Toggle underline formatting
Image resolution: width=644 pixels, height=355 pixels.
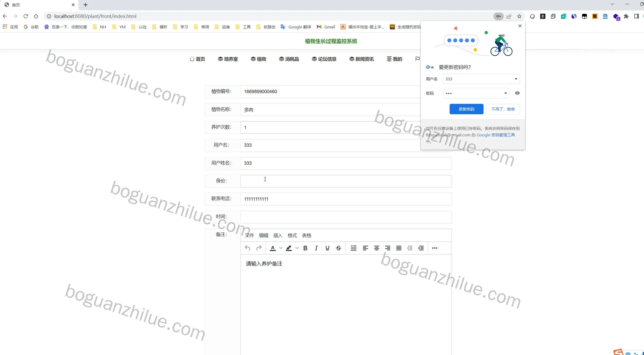[x=327, y=248]
